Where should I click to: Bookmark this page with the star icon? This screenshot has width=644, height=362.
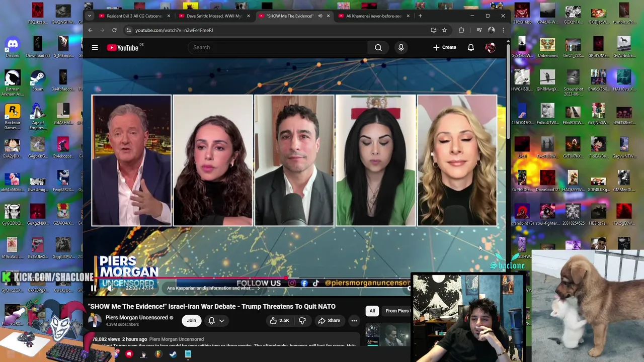pyautogui.click(x=444, y=30)
